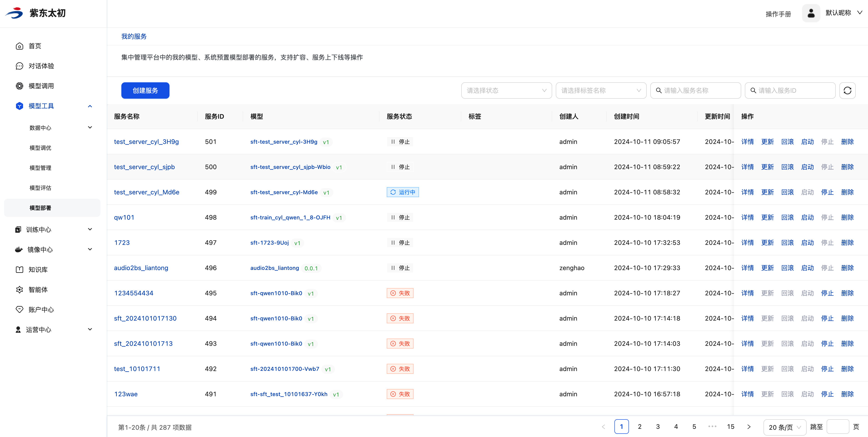Click search icon in 服务名称 field
The image size is (868, 437).
658,90
